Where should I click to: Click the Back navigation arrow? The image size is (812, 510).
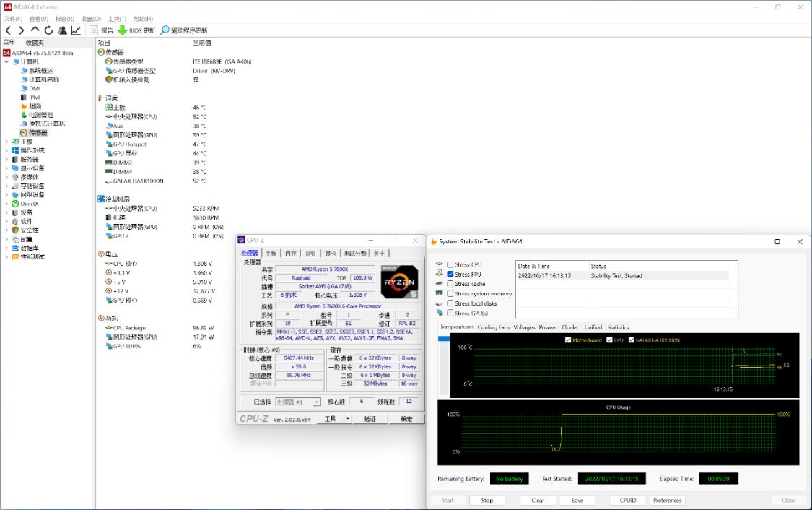pyautogui.click(x=8, y=30)
